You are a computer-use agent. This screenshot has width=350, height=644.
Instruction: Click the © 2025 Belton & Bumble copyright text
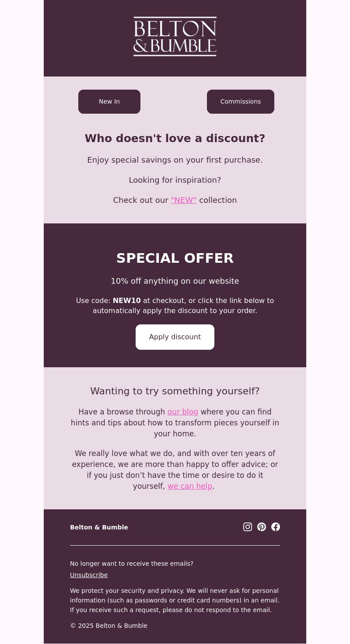(108, 626)
